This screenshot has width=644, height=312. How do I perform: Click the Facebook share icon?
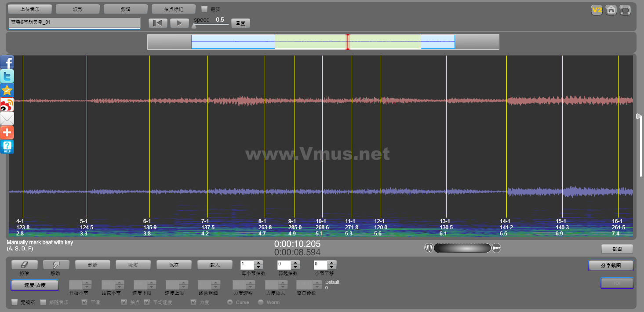[7, 62]
